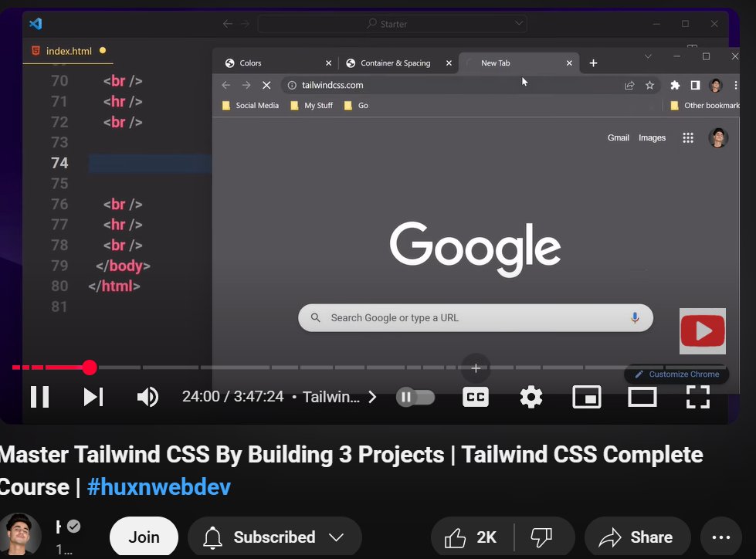
Task: Open Chrome tab search chevron
Action: click(648, 56)
